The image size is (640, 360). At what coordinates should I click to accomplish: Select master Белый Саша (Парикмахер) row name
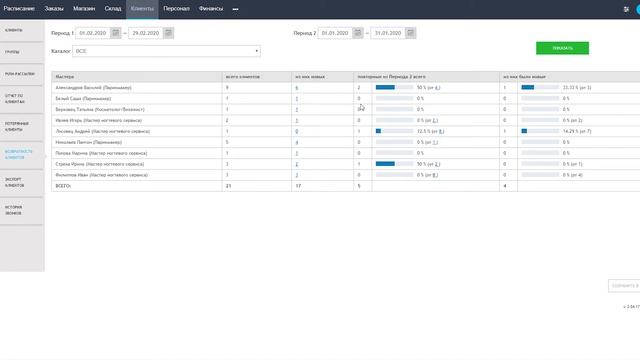[83, 99]
